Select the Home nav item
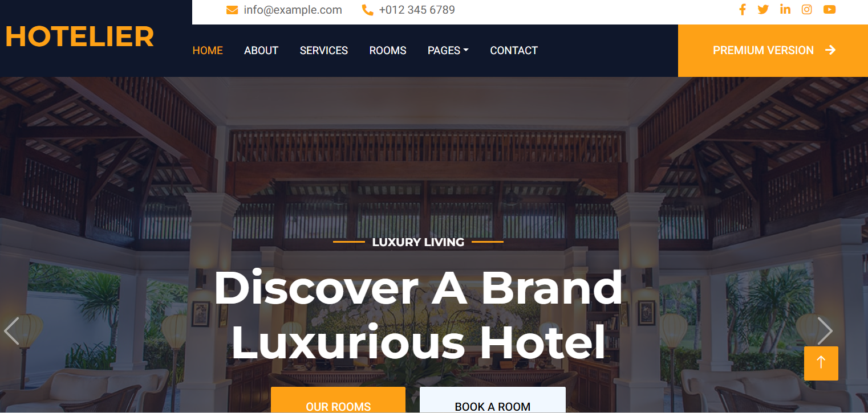The width and height of the screenshot is (868, 413). pos(208,51)
